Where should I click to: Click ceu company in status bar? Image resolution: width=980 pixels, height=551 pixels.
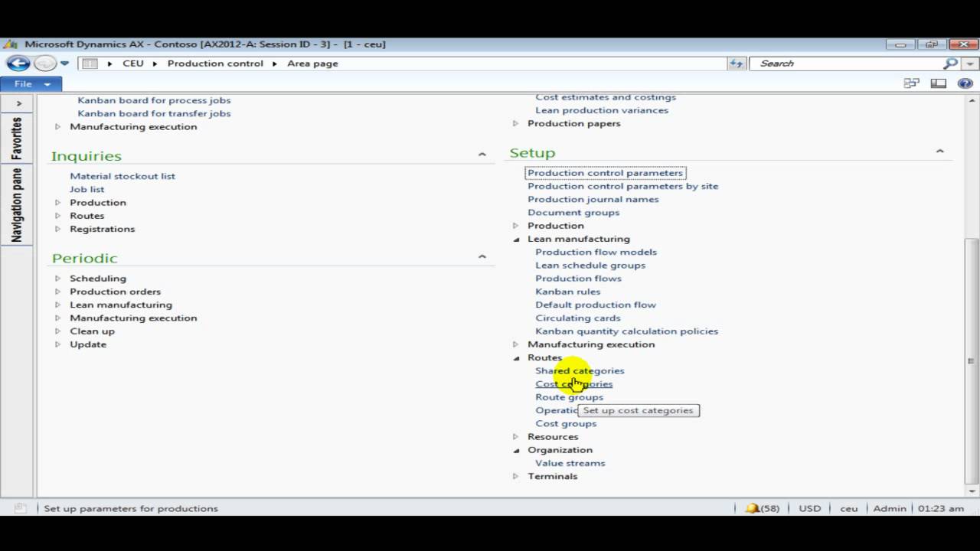(848, 508)
